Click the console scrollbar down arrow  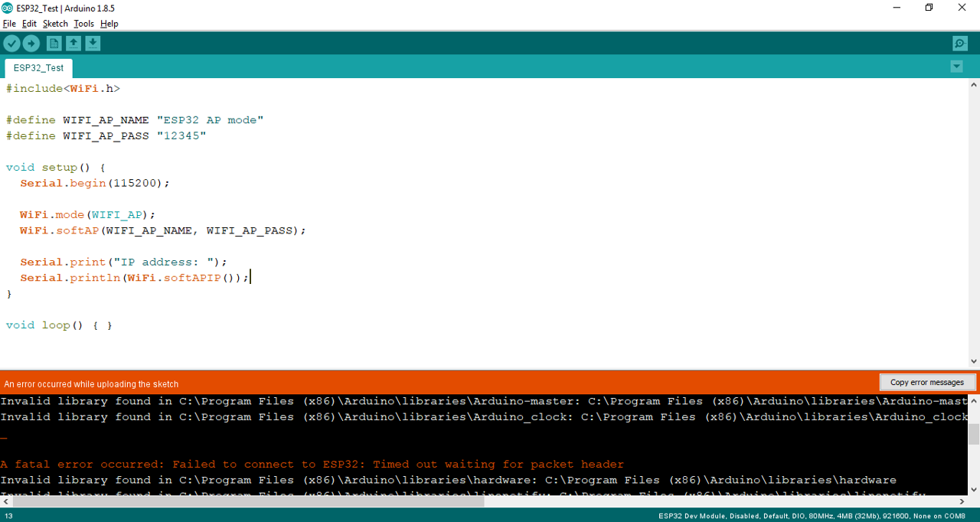click(x=974, y=490)
